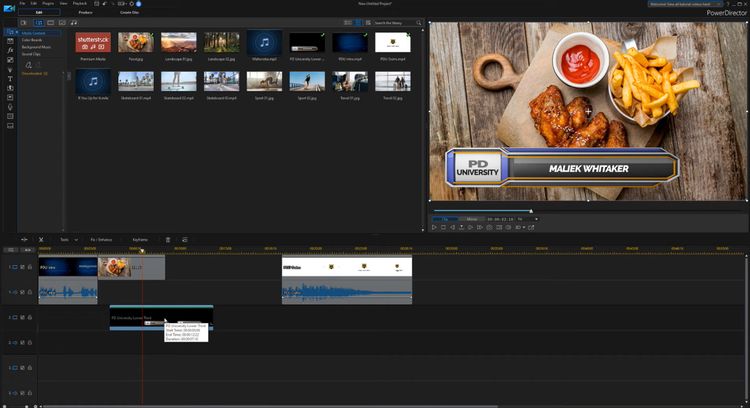This screenshot has width=750, height=408.
Task: Select the Downloaded tag in library panel
Action: click(x=34, y=74)
